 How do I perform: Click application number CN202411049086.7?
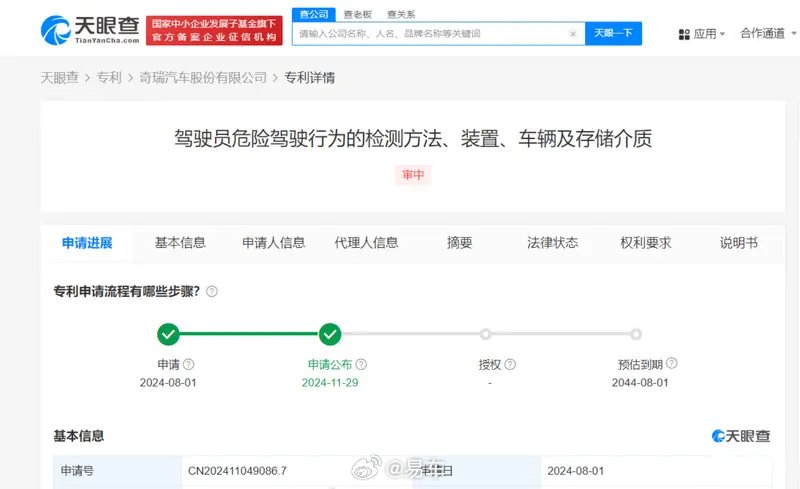[237, 471]
